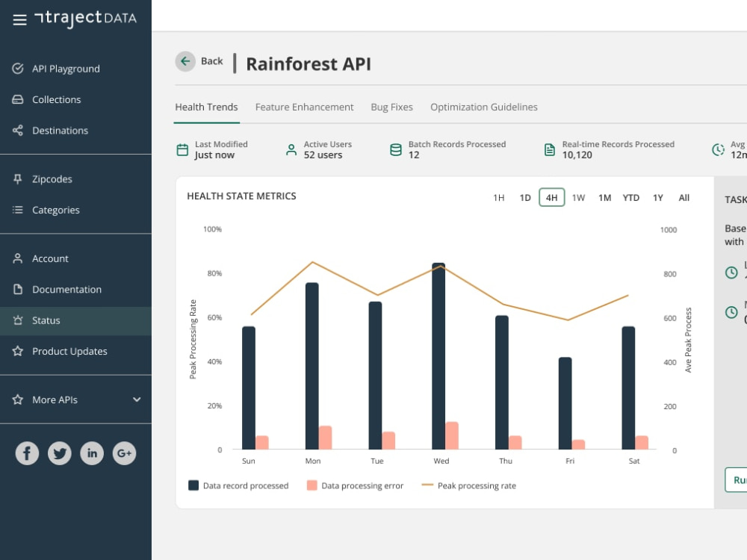Click the Mon data processing error bar
The height and width of the screenshot is (560, 747).
pyautogui.click(x=326, y=438)
